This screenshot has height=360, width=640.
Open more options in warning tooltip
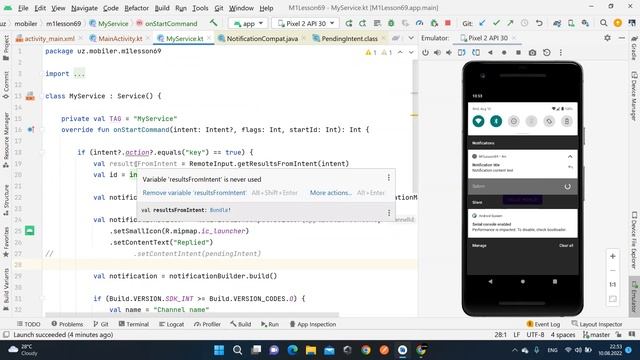pos(389,178)
